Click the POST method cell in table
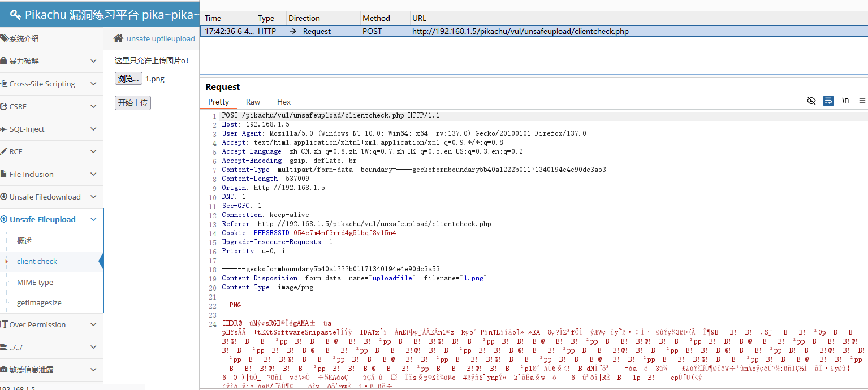Image resolution: width=868 pixels, height=390 pixels. [372, 31]
